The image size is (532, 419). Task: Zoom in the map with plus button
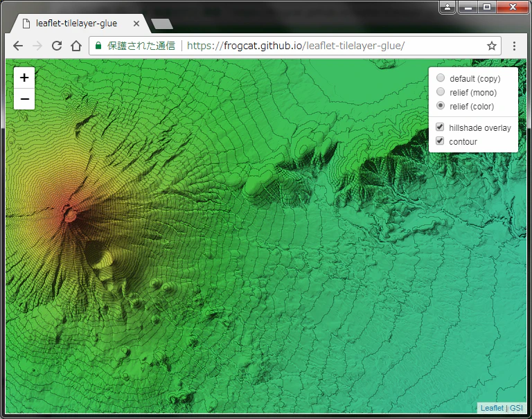click(x=24, y=78)
